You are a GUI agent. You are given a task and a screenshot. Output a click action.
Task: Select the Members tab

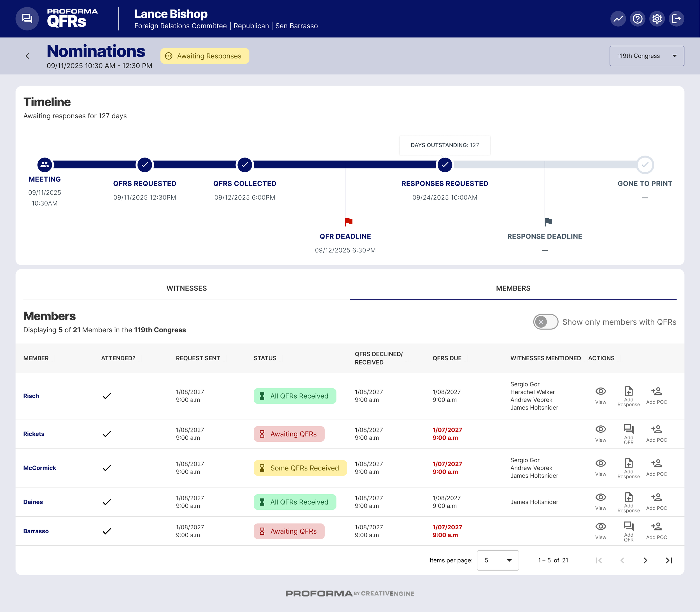pyautogui.click(x=513, y=288)
